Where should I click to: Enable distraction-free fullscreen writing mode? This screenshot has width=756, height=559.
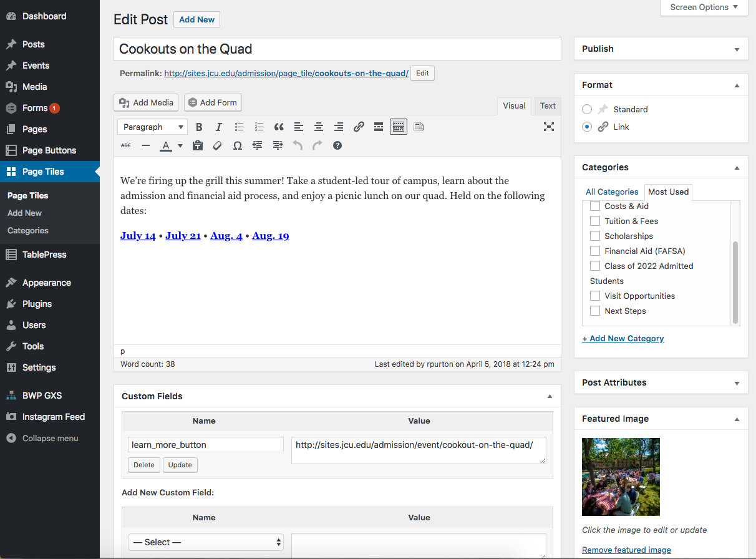(549, 127)
